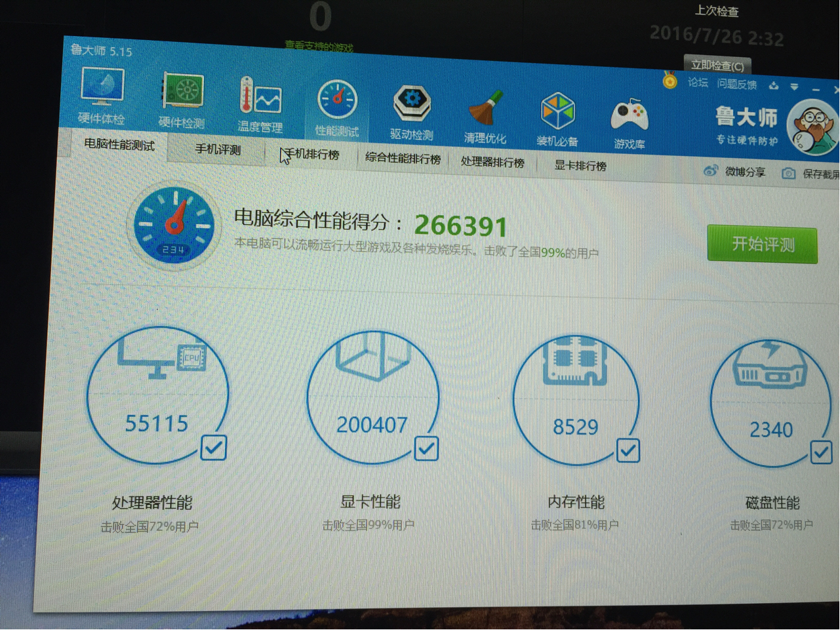Click the 电脑综合性能得分 heading
The width and height of the screenshot is (840, 630).
tap(318, 220)
